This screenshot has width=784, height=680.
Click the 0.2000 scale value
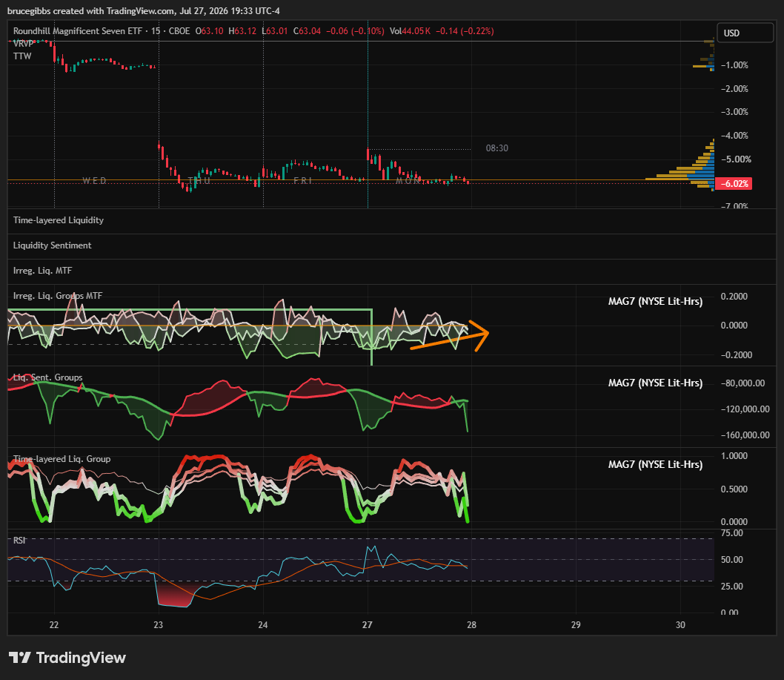point(734,296)
